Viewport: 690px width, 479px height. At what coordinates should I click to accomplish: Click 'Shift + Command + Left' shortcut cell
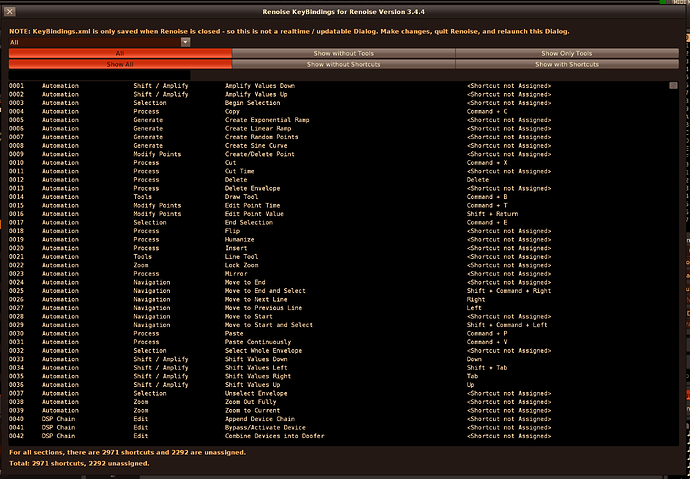tap(507, 325)
